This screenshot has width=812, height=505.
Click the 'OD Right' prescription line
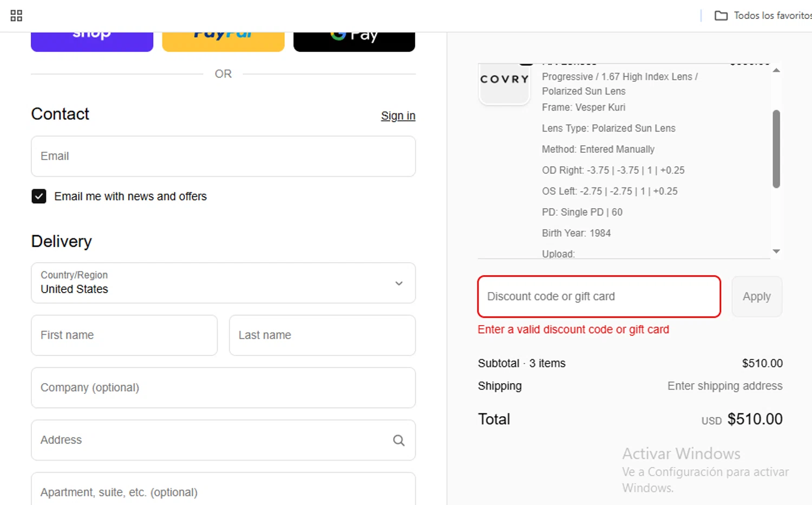pos(613,170)
